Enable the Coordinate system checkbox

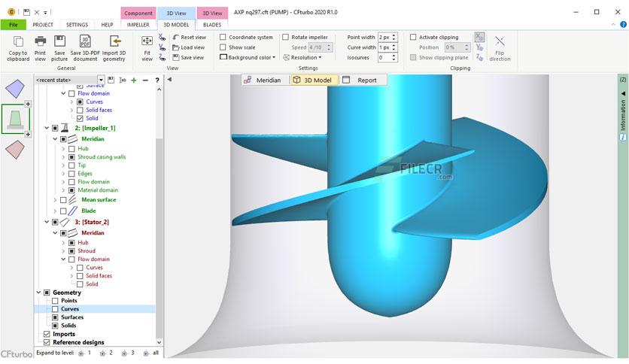click(223, 37)
